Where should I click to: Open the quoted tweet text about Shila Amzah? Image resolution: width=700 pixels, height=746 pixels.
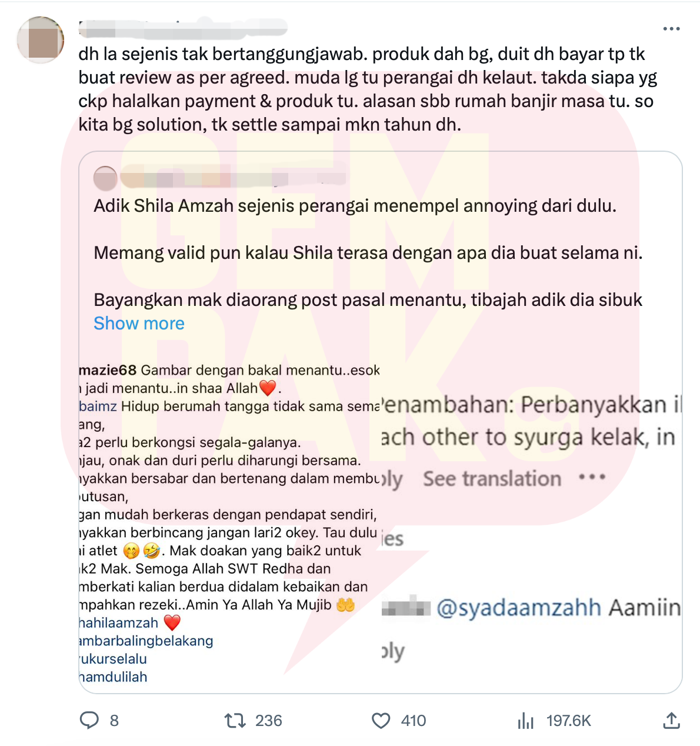[x=368, y=253]
